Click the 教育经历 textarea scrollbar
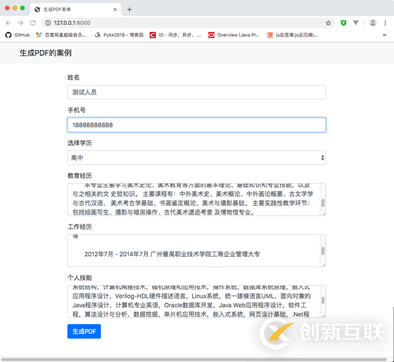This screenshot has height=362, width=394. coord(323,203)
